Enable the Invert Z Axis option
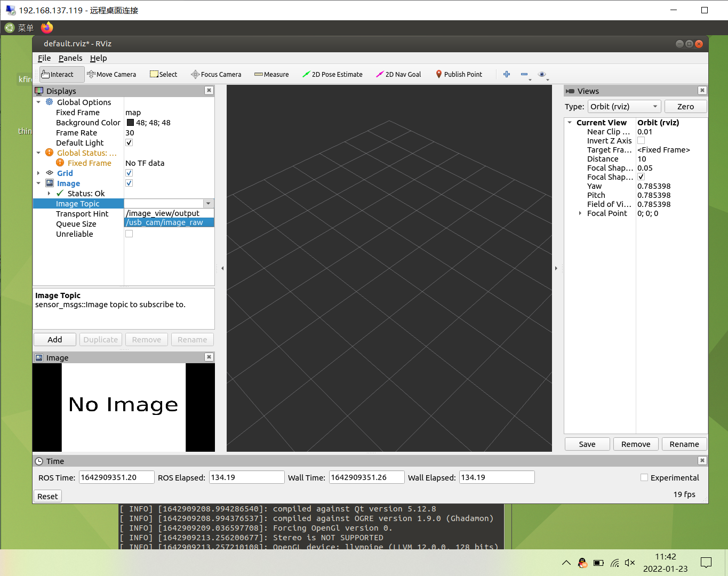Image resolution: width=728 pixels, height=576 pixels. click(x=641, y=140)
